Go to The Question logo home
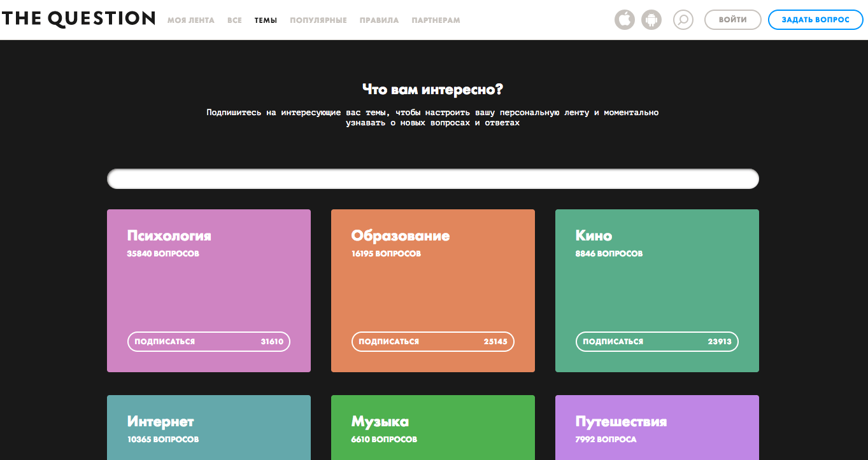Image resolution: width=868 pixels, height=460 pixels. (78, 19)
